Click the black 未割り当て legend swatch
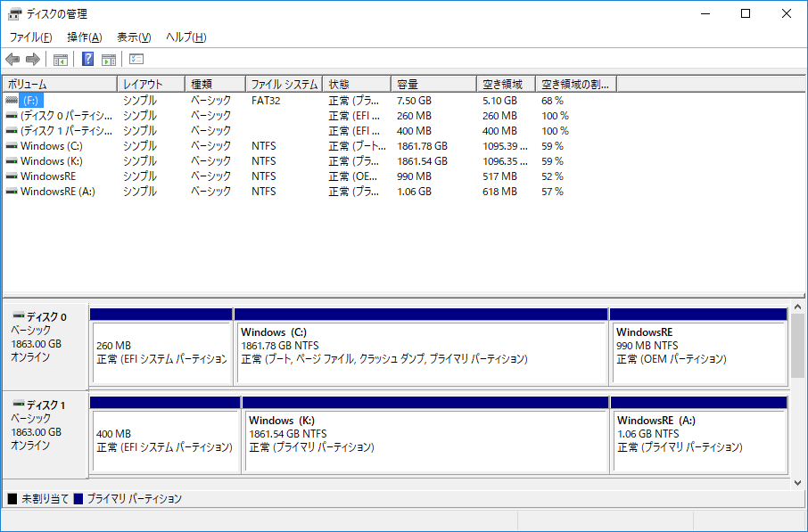 tap(12, 498)
